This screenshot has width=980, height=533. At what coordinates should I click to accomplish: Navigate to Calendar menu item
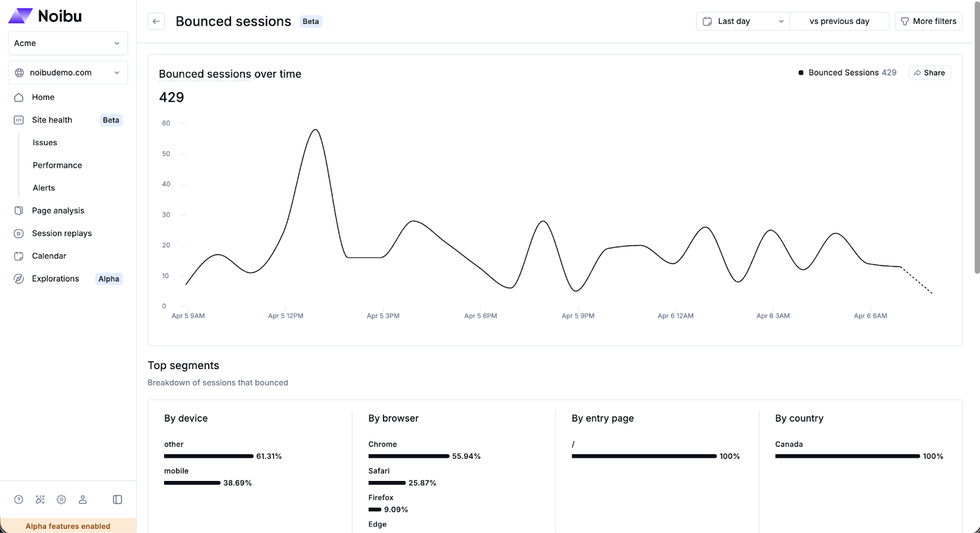coord(49,256)
